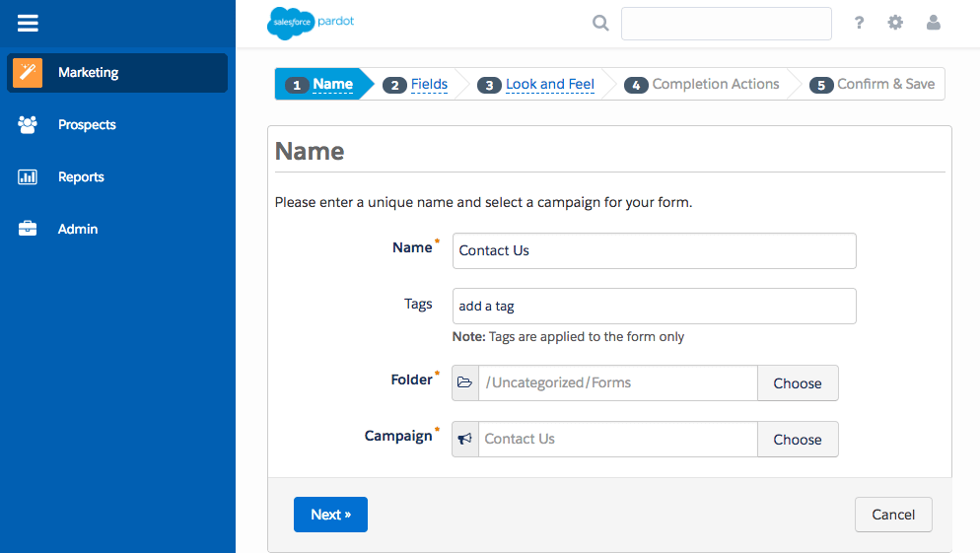Click the search magnifier icon
The image size is (980, 553).
click(x=600, y=23)
